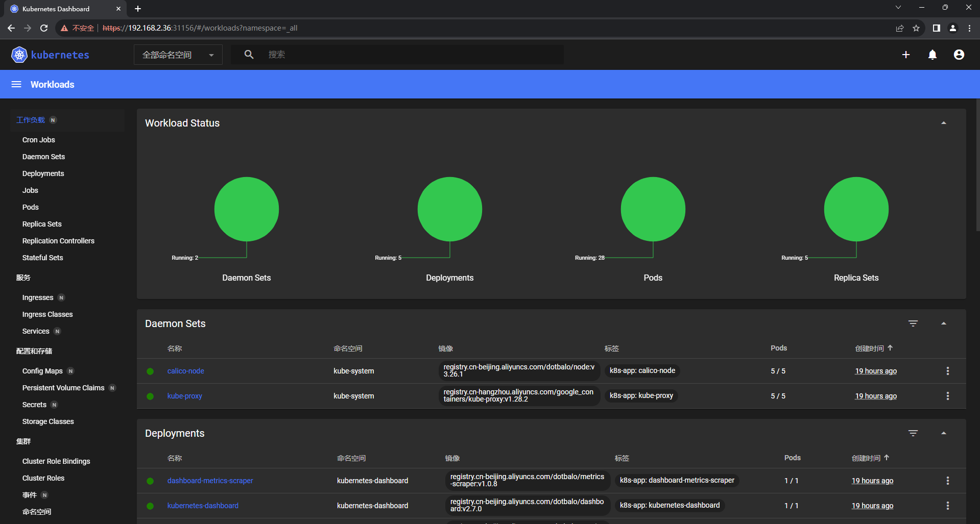Open Cron Jobs in sidebar
Screen dimensions: 980x524
39,140
